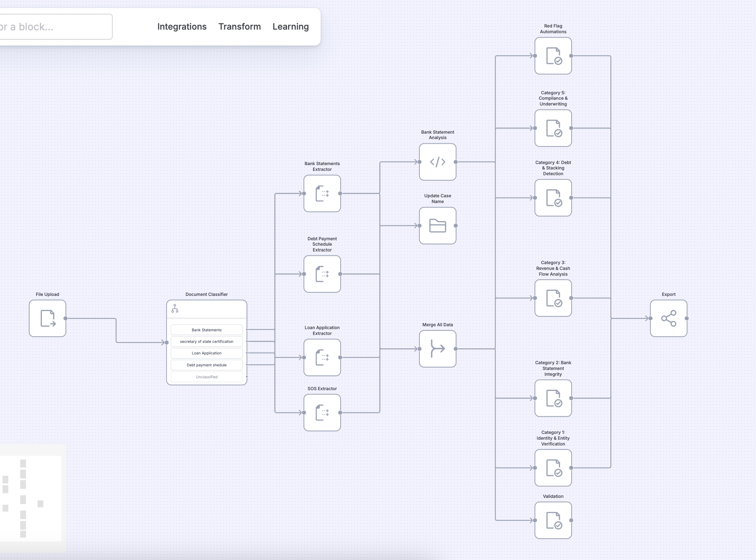Open the Update Case Name folder block

tap(438, 225)
